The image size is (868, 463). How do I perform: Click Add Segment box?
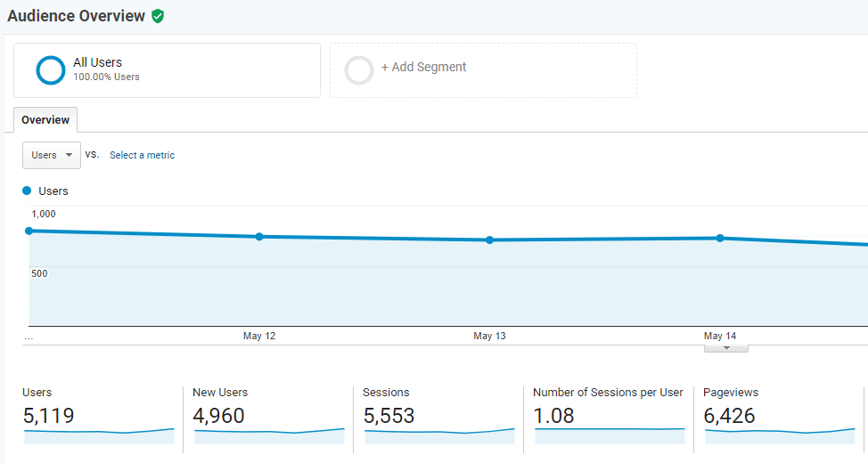[x=483, y=70]
